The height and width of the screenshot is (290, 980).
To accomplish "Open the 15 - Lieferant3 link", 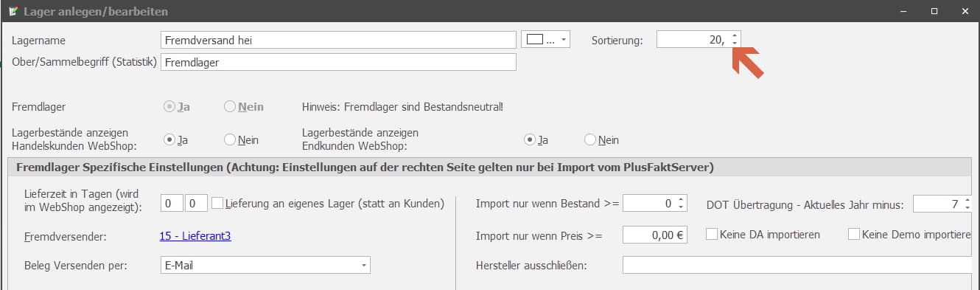I will coord(196,236).
